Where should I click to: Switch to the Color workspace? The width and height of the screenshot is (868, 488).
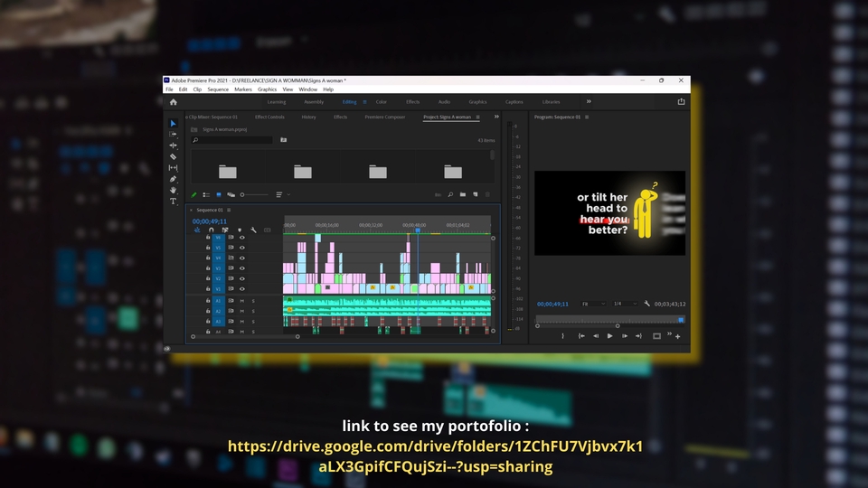point(382,102)
